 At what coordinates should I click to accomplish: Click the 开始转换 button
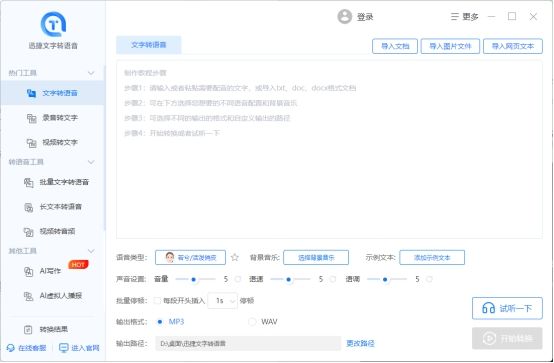(x=507, y=338)
